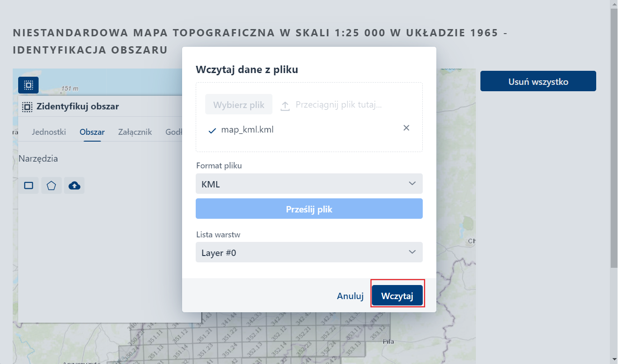
Task: Click the Wybierz plik button
Action: (238, 104)
